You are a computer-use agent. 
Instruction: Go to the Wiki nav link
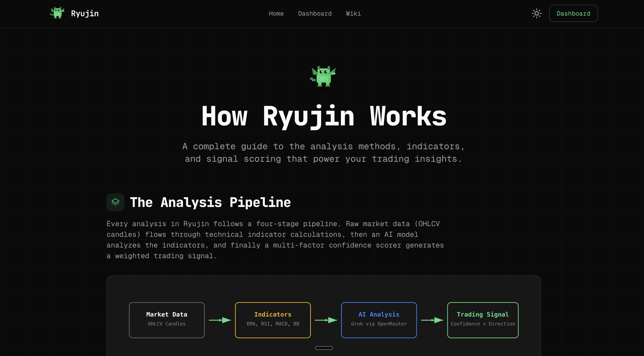point(353,14)
